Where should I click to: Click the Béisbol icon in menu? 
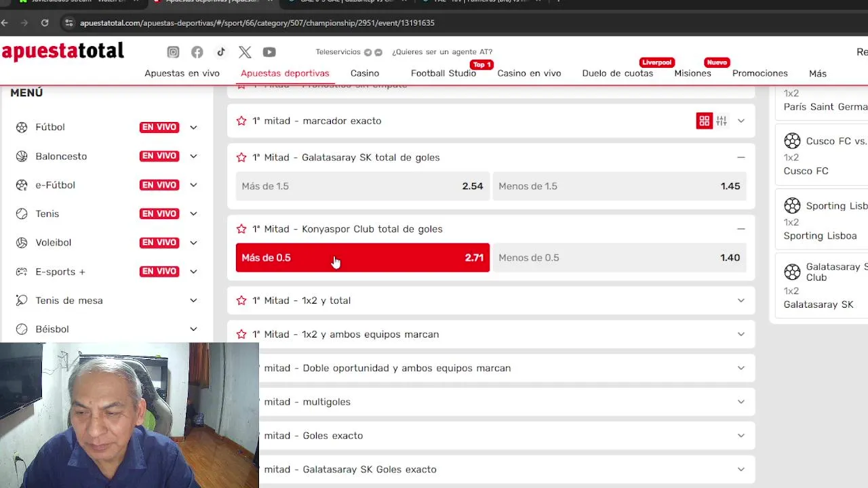coord(22,329)
